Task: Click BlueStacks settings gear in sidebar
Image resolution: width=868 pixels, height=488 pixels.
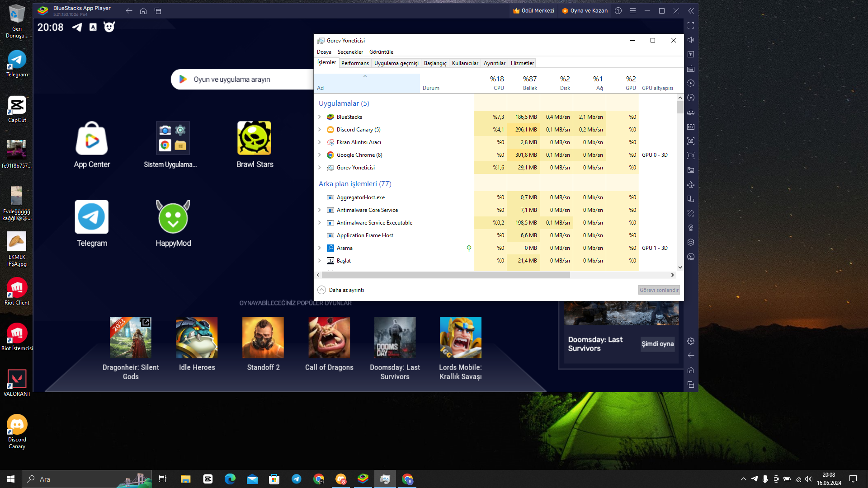Action: tap(691, 341)
